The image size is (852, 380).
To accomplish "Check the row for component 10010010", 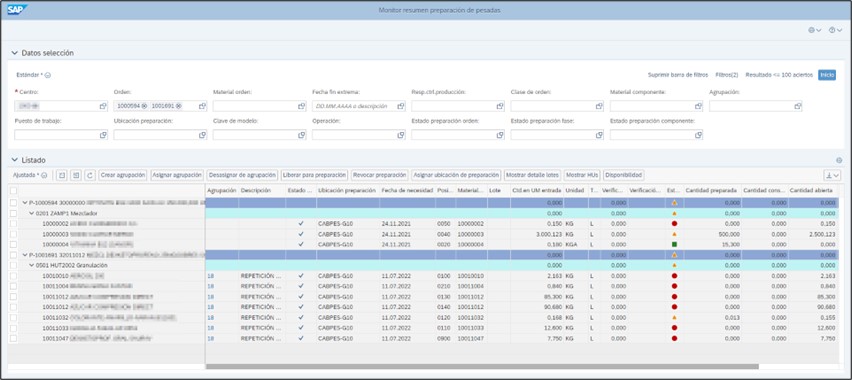I will pyautogui.click(x=14, y=276).
